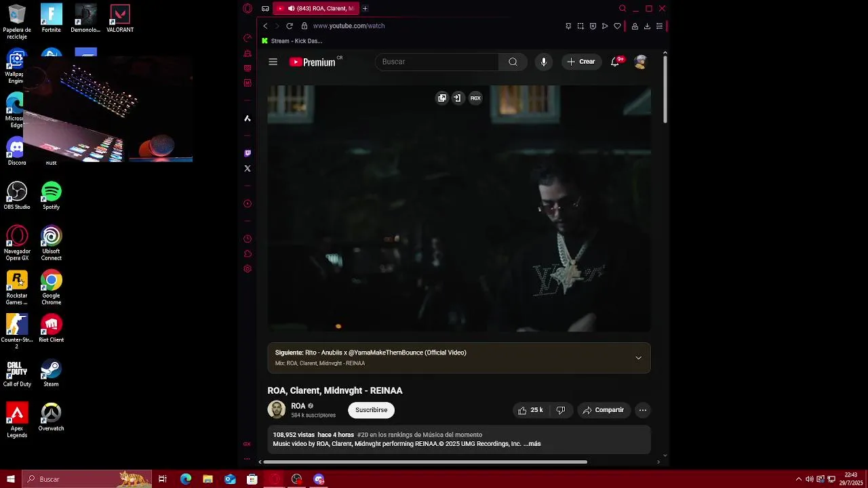
Task: Click the video player area
Action: [x=459, y=209]
